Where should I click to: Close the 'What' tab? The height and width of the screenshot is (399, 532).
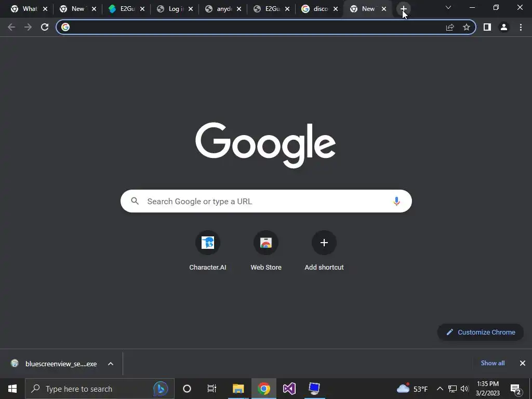(45, 9)
